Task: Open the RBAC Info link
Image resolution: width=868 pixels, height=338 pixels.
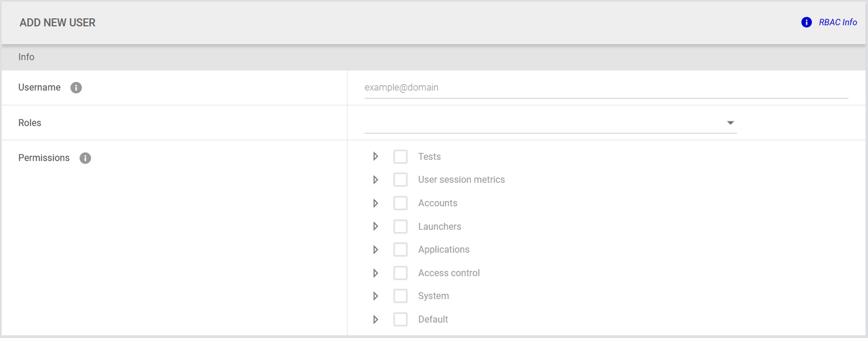Action: coord(838,22)
